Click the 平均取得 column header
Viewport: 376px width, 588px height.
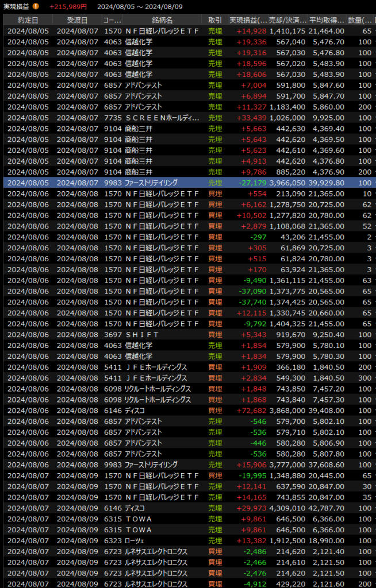pos(327,20)
